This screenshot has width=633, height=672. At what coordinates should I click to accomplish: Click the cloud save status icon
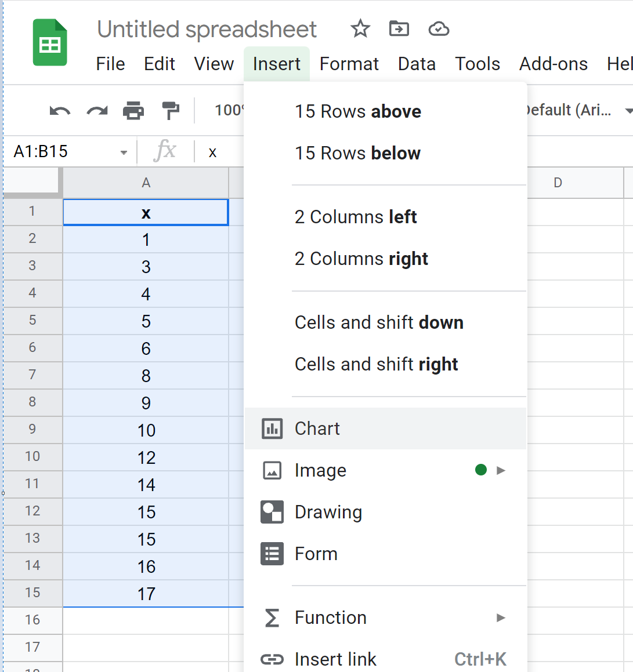coord(439,29)
